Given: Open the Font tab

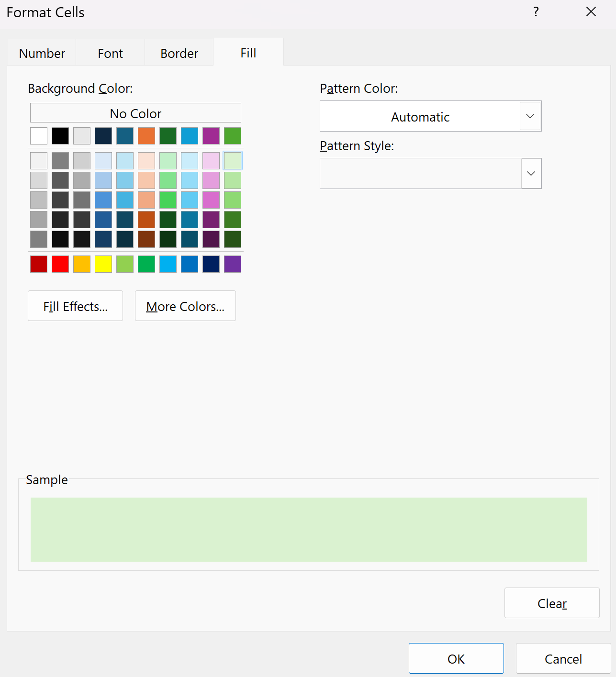Looking at the screenshot, I should pyautogui.click(x=110, y=53).
